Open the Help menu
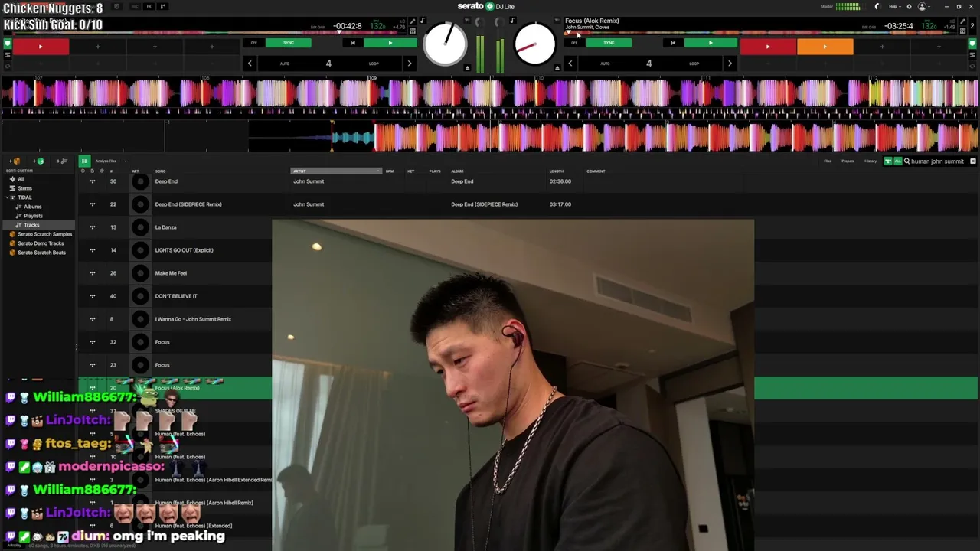The height and width of the screenshot is (551, 980). [x=894, y=7]
